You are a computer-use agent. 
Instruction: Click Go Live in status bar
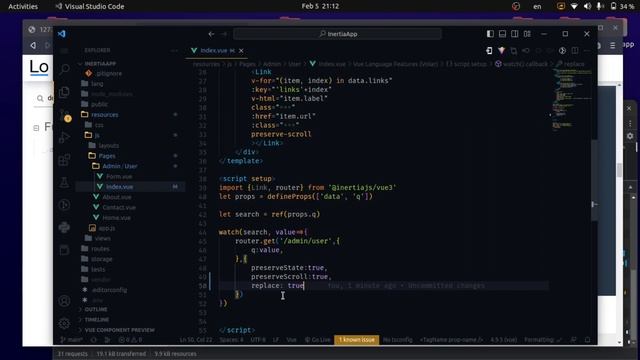pos(317,340)
